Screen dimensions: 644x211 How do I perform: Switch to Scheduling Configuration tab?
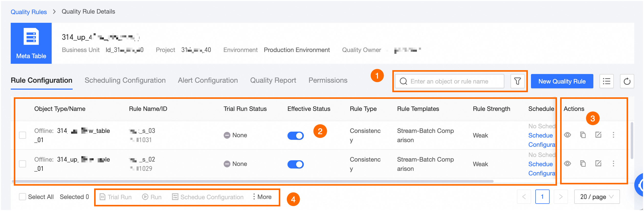click(x=125, y=80)
